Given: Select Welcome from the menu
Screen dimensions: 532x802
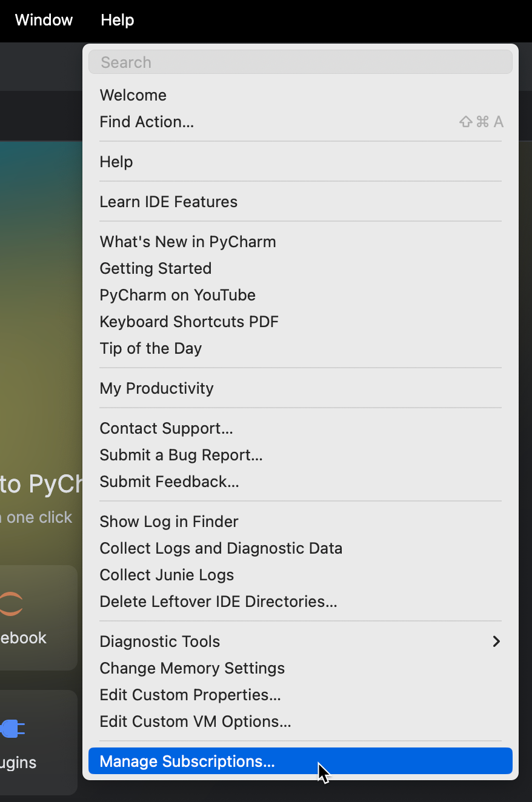Looking at the screenshot, I should click(133, 94).
